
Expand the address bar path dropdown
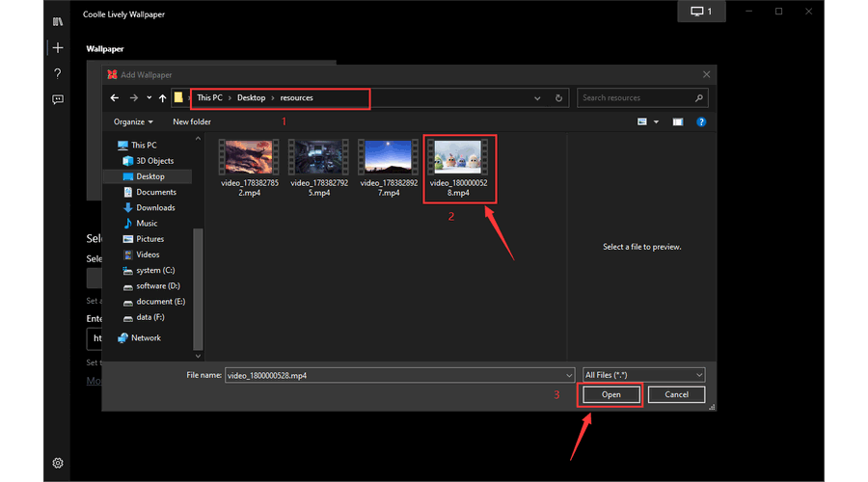coord(537,98)
